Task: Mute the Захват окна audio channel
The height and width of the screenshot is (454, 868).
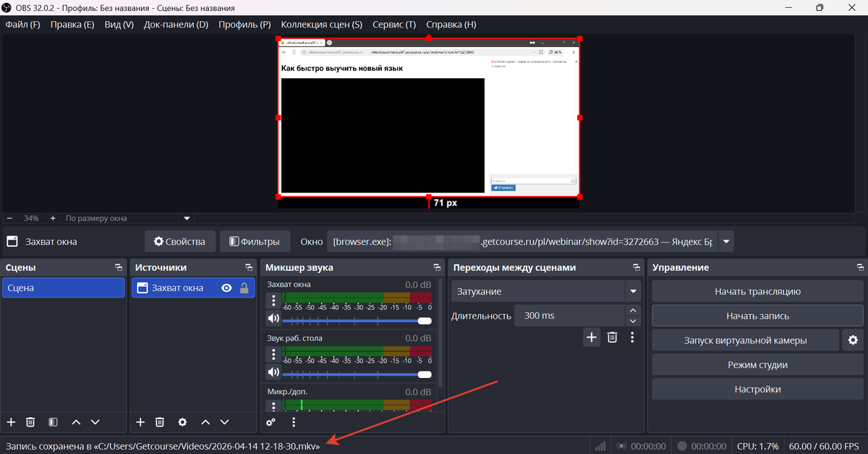Action: point(273,319)
